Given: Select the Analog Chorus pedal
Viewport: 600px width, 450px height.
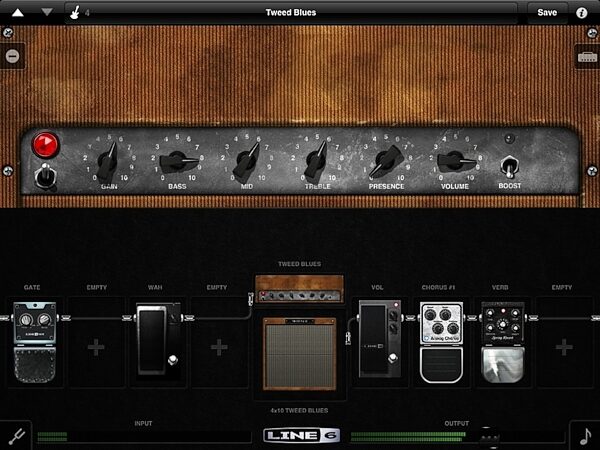Looking at the screenshot, I should tap(441, 342).
